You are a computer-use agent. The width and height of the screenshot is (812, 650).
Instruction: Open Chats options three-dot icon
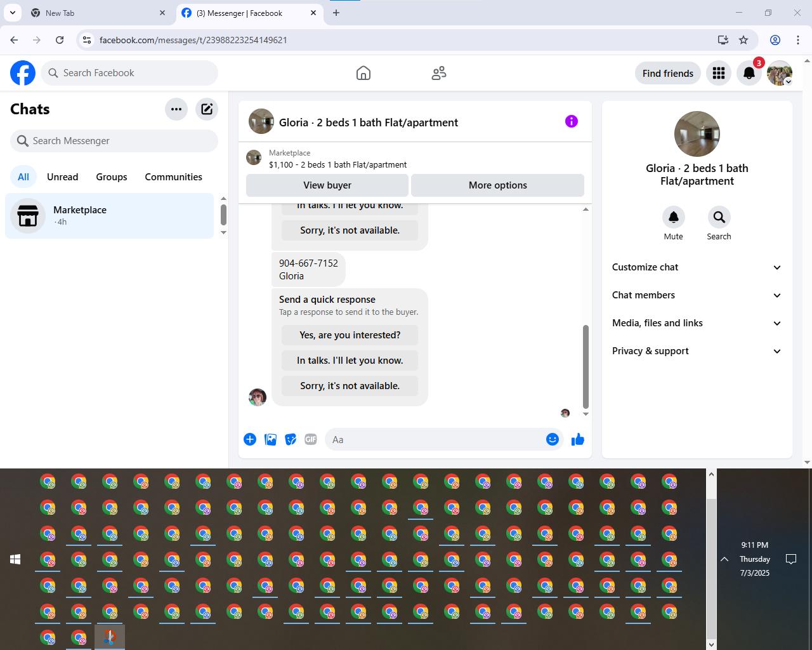point(176,109)
